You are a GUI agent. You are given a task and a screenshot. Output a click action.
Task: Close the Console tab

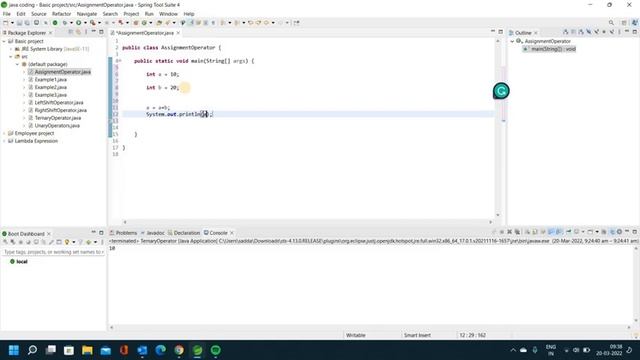(232, 233)
